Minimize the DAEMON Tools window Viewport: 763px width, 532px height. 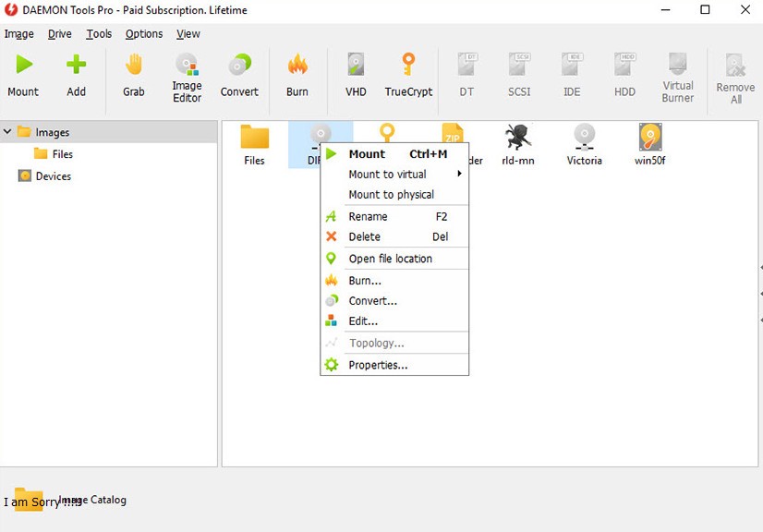[x=666, y=10]
